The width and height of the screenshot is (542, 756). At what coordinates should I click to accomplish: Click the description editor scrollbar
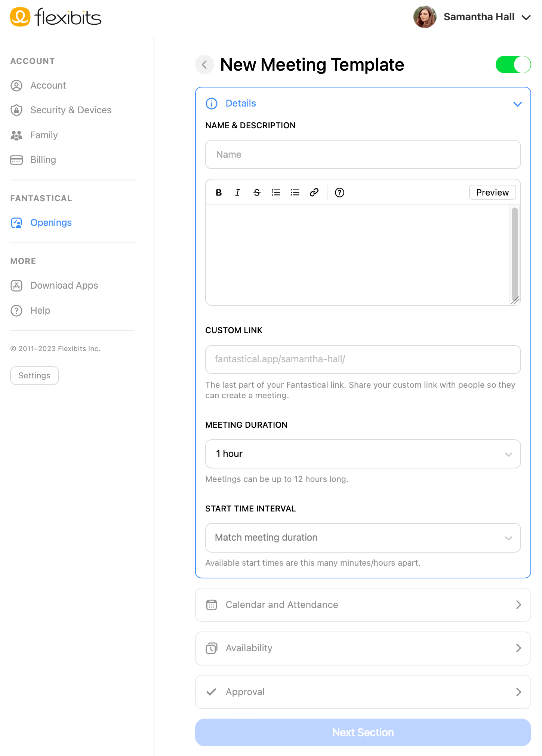click(x=515, y=253)
